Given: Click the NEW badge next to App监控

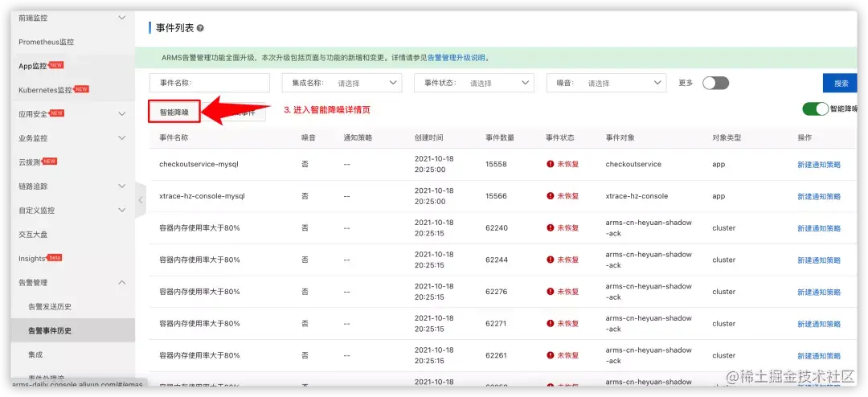Looking at the screenshot, I should (56, 65).
